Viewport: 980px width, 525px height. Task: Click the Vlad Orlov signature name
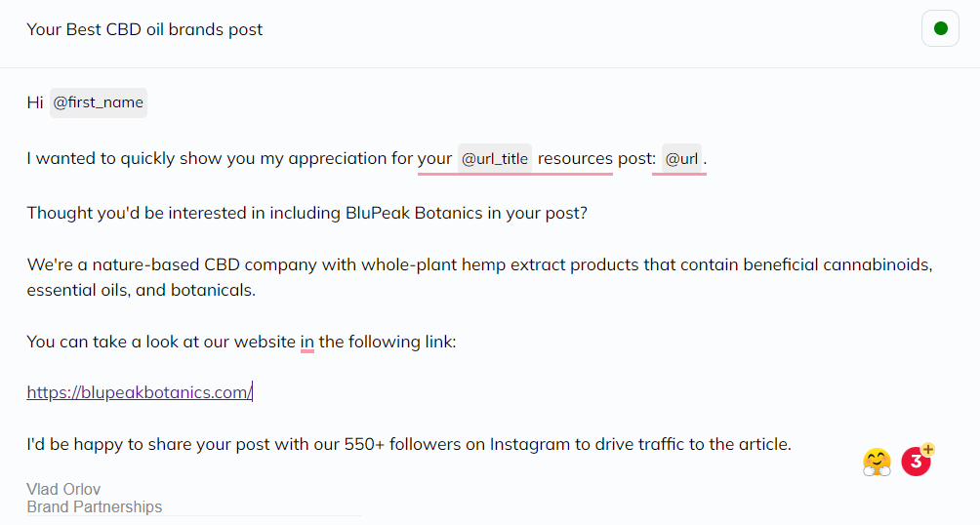[63, 489]
